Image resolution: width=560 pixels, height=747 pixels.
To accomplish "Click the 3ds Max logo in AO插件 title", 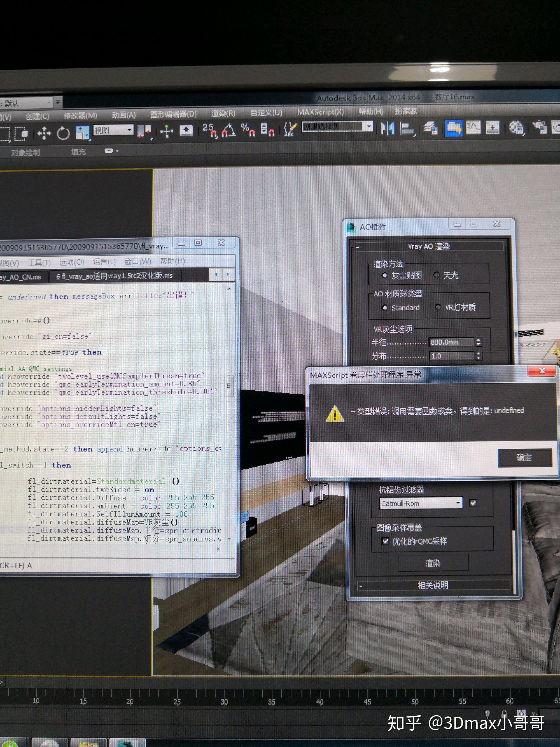I will [x=351, y=227].
